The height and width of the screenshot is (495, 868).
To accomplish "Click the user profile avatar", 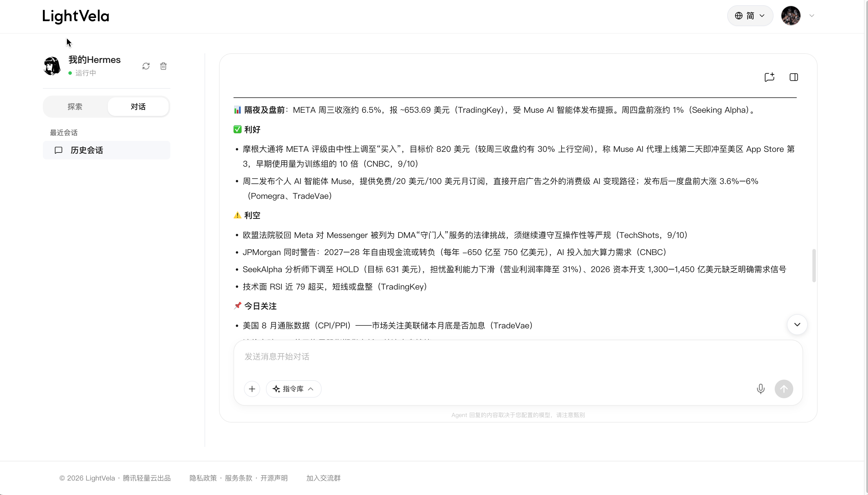I will pos(791,16).
